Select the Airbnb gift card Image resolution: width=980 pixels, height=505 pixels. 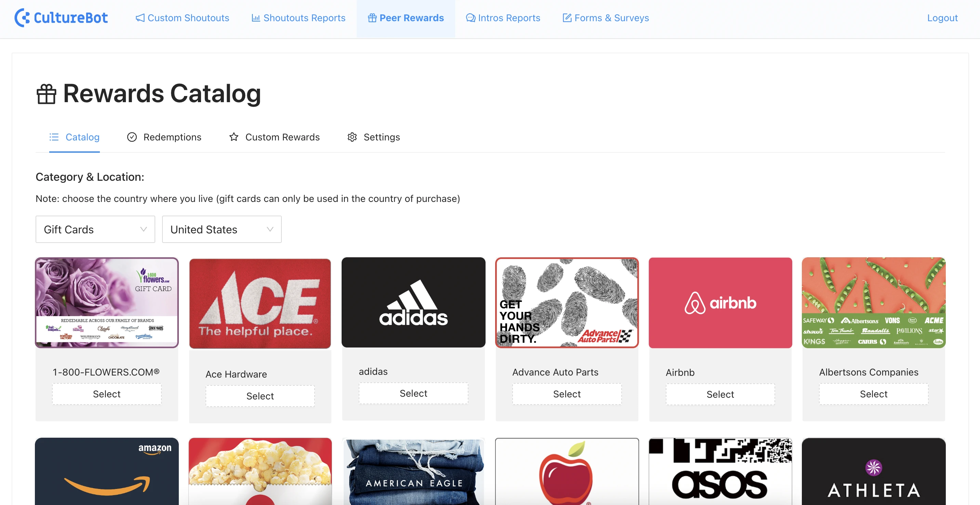[x=720, y=394]
